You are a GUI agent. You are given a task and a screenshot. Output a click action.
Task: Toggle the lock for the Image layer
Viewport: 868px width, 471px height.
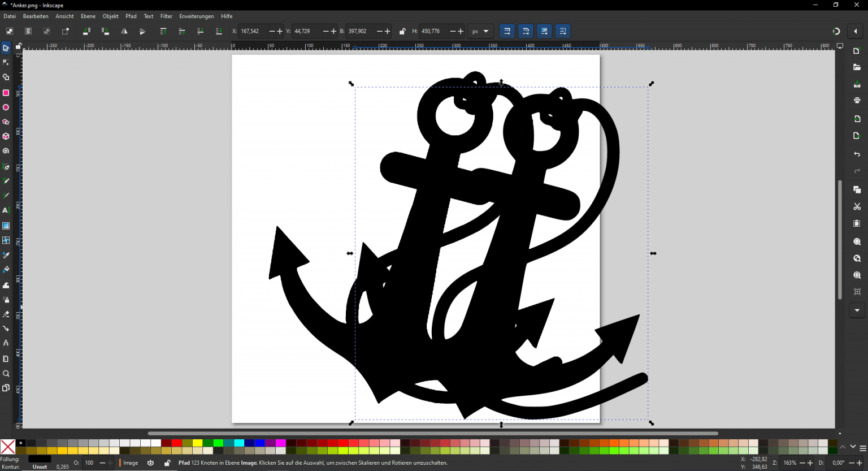[167, 463]
